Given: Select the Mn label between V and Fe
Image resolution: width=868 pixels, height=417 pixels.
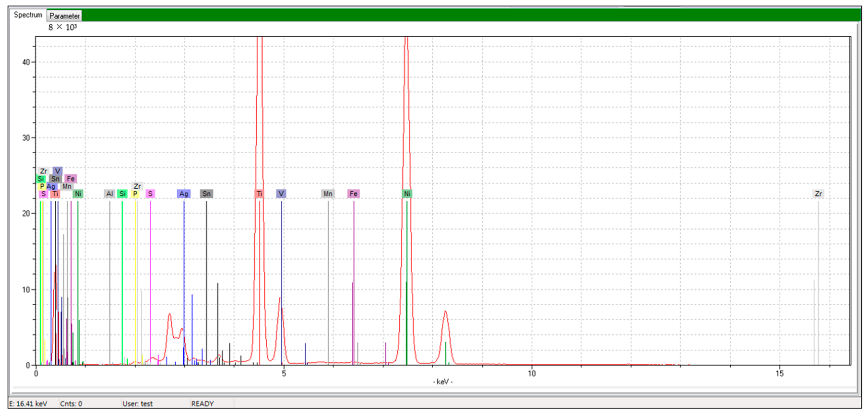Looking at the screenshot, I should pos(328,194).
